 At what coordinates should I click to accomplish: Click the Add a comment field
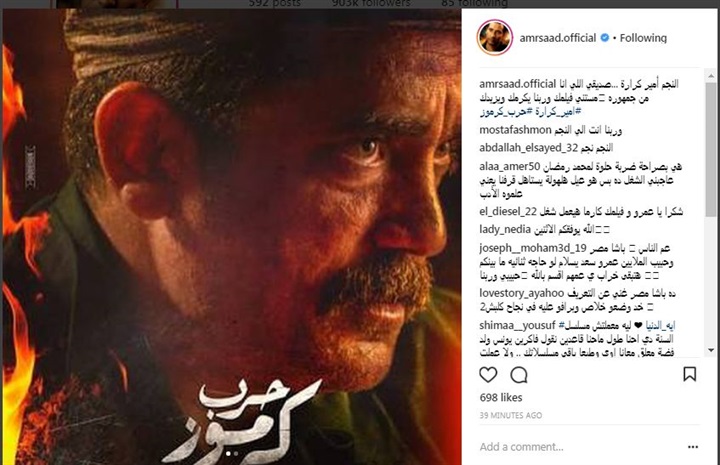pyautogui.click(x=579, y=447)
